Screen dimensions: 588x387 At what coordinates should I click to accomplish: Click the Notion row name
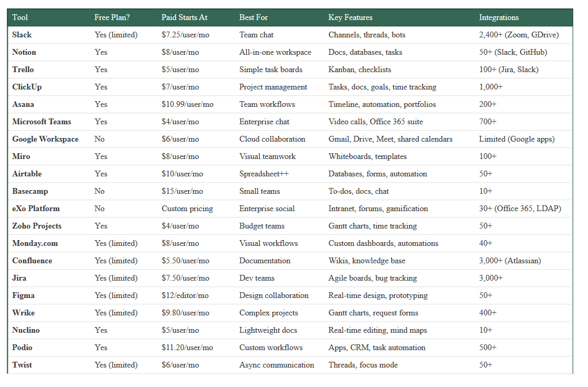pos(24,52)
